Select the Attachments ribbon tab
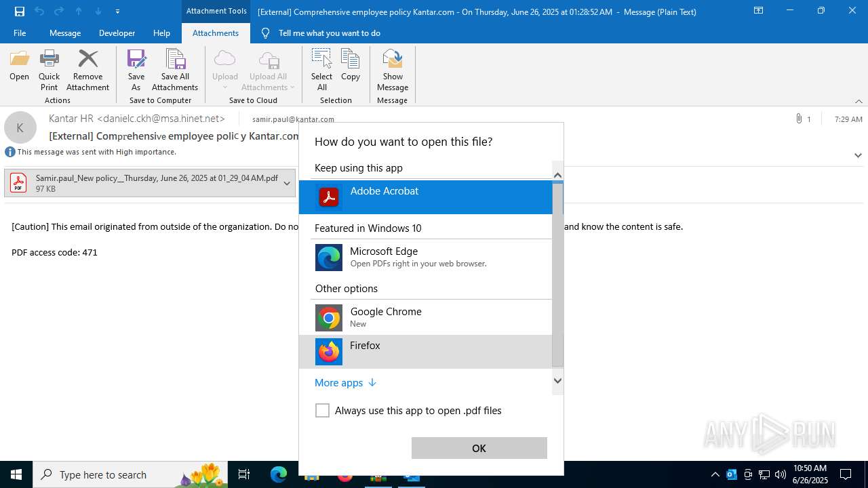Viewport: 868px width, 488px height. [x=216, y=33]
